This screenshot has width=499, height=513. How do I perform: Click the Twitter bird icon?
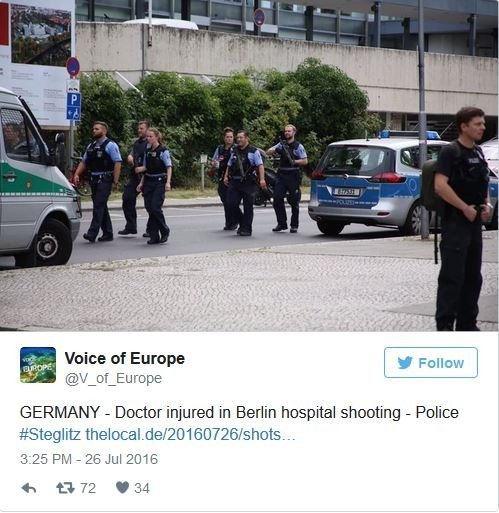coord(405,363)
